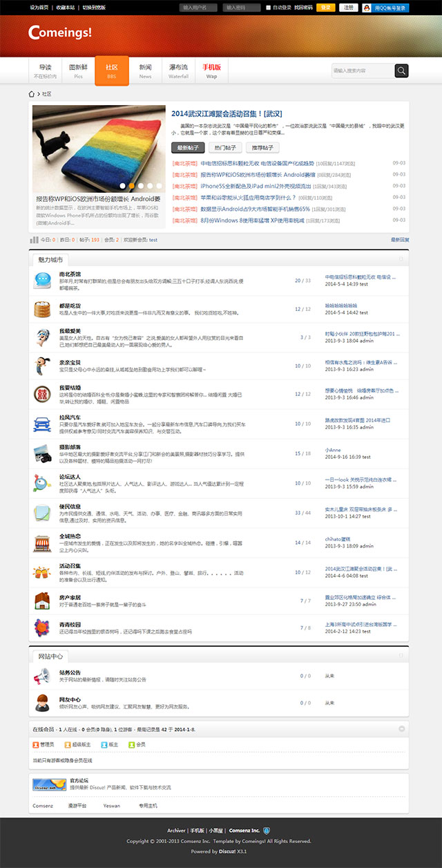Select the second slideshow dot indicator
The height and width of the screenshot is (868, 442).
coord(131,186)
